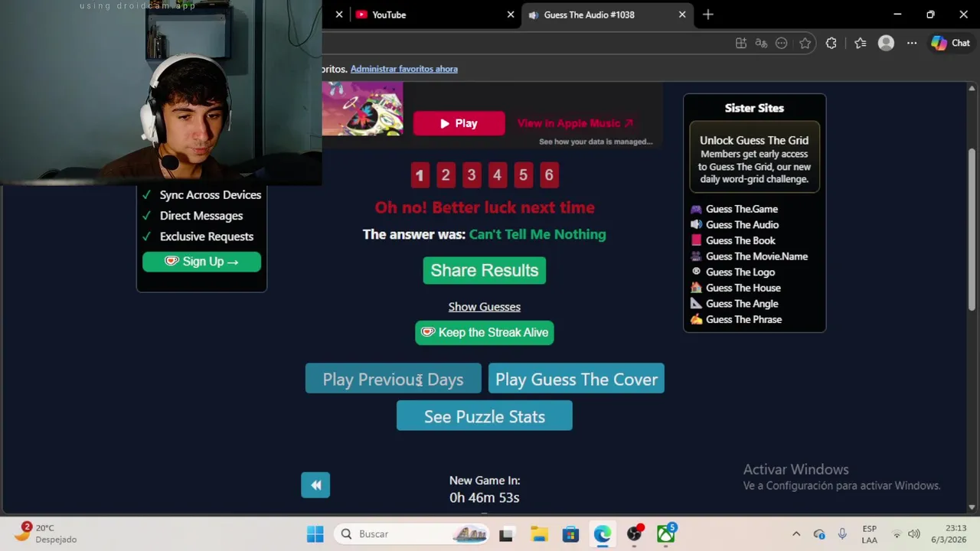This screenshot has width=980, height=551.
Task: Open Edge settings and more menu
Action: [912, 44]
